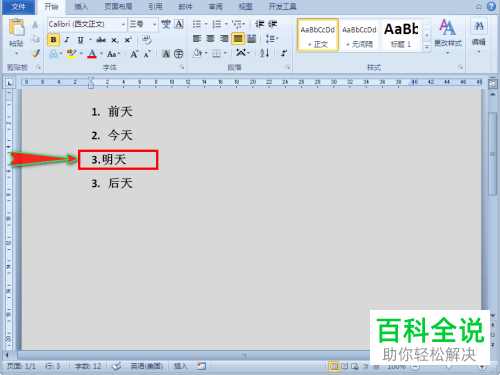Click the Copy icon in clipboard group
Image resolution: width=500 pixels, height=375 pixels.
[x=35, y=39]
